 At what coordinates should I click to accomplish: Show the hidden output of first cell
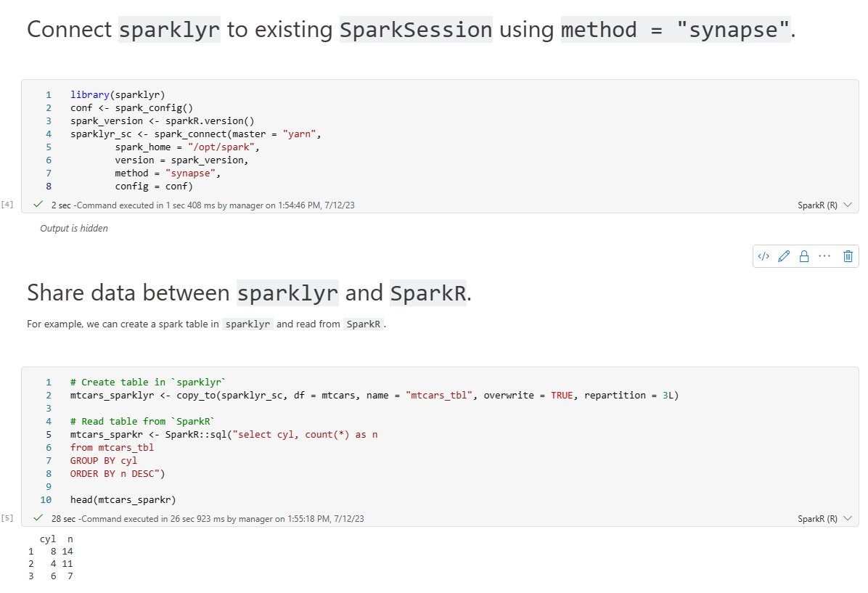pos(73,228)
